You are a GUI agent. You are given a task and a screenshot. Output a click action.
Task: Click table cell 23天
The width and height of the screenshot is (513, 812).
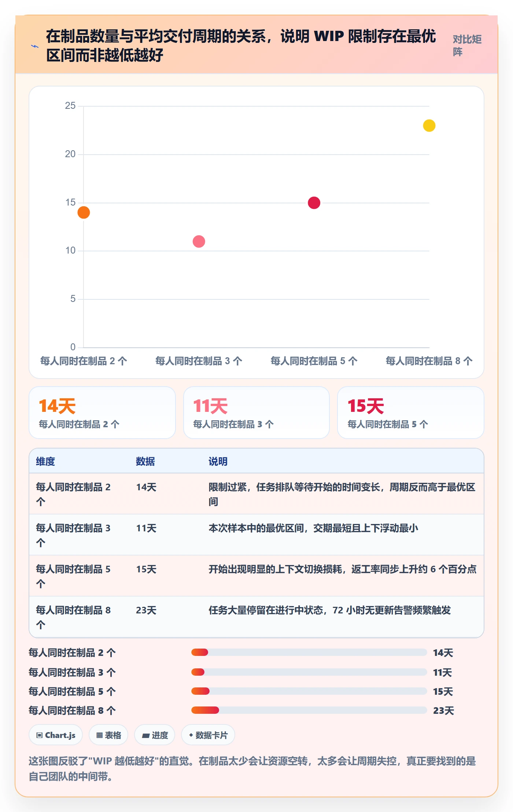click(146, 610)
